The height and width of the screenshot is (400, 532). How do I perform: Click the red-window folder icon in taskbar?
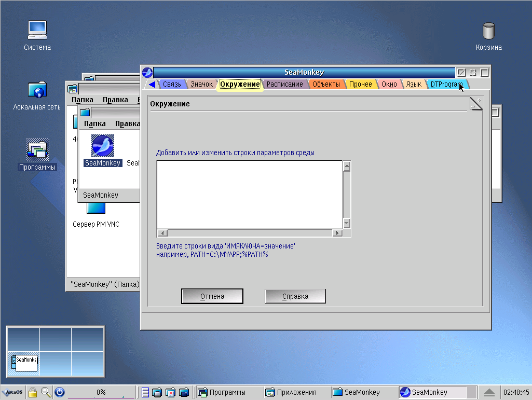[170, 393]
